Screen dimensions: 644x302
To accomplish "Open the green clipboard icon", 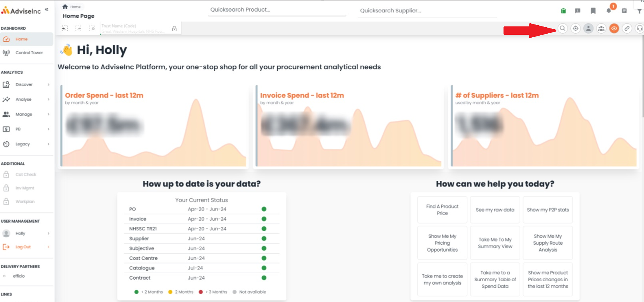I will pos(564,11).
